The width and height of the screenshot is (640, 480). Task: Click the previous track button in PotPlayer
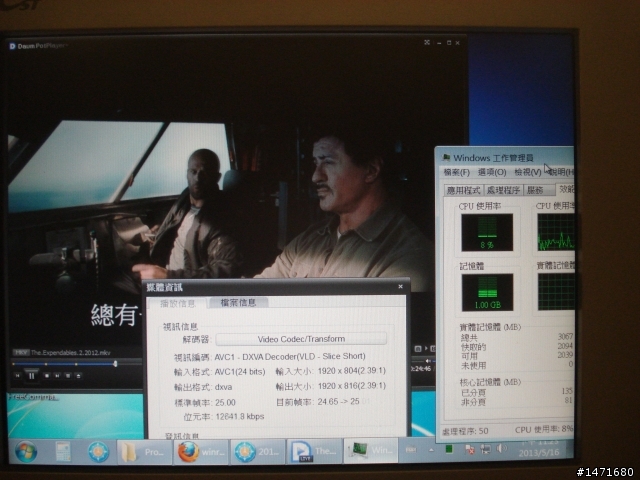click(17, 376)
